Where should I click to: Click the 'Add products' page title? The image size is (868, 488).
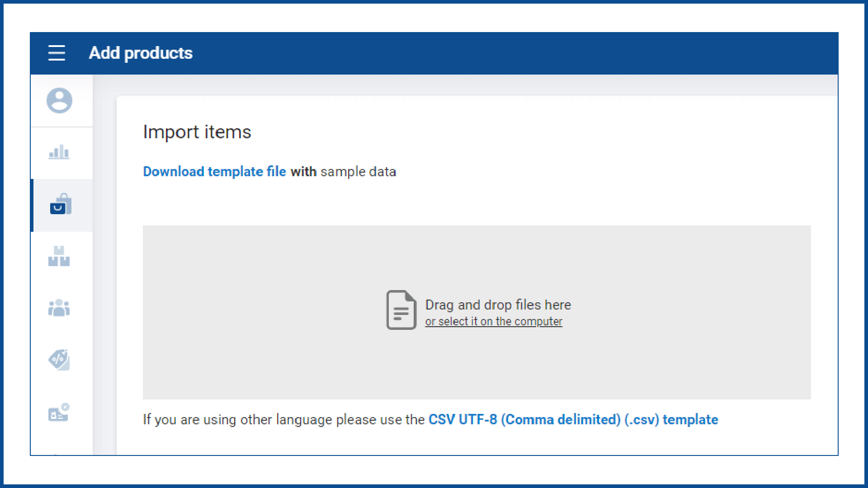(x=141, y=53)
